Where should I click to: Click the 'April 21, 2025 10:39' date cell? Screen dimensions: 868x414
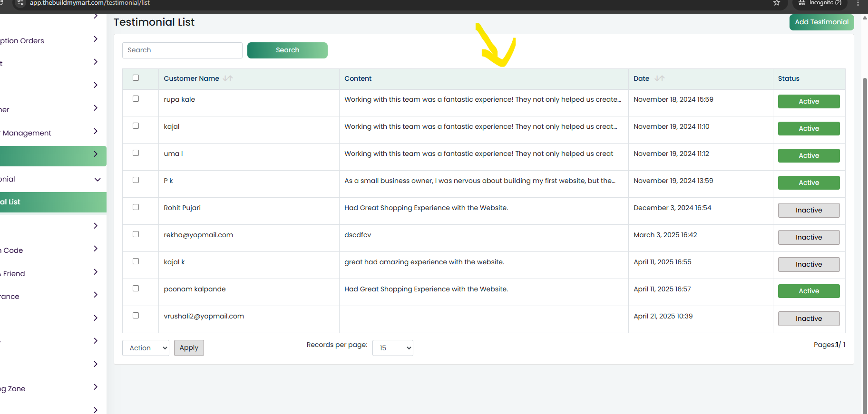click(663, 316)
